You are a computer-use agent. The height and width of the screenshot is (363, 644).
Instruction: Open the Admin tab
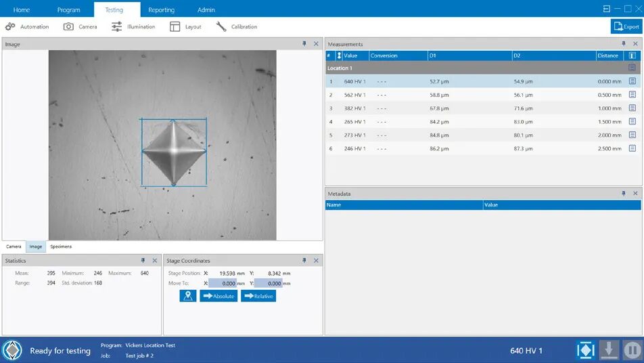click(206, 10)
